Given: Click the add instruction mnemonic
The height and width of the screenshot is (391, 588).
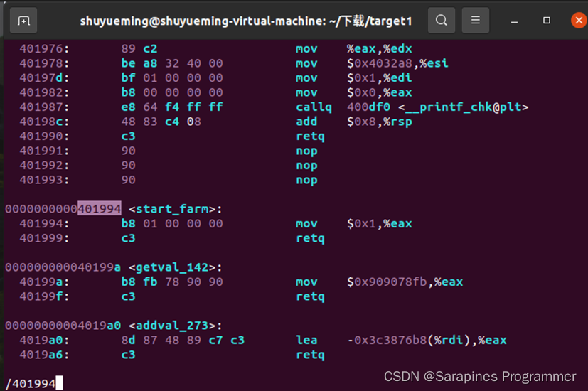Looking at the screenshot, I should click(x=306, y=122).
